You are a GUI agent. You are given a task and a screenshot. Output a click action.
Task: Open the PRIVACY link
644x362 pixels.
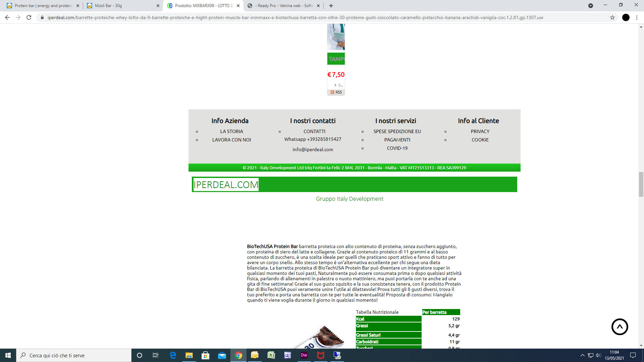[480, 131]
